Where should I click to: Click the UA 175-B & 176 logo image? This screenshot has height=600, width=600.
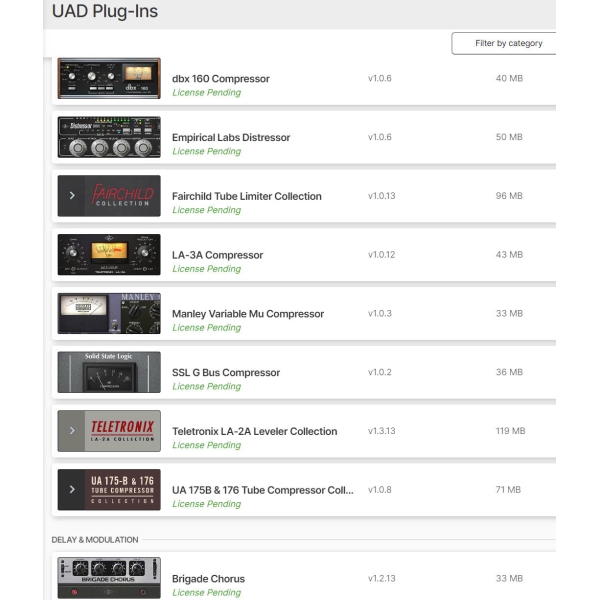pyautogui.click(x=123, y=489)
